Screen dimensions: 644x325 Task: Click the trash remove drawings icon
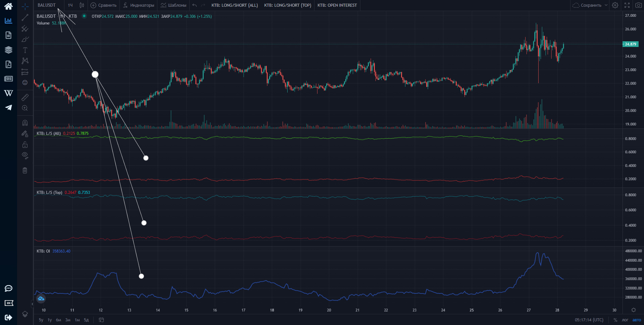click(25, 170)
